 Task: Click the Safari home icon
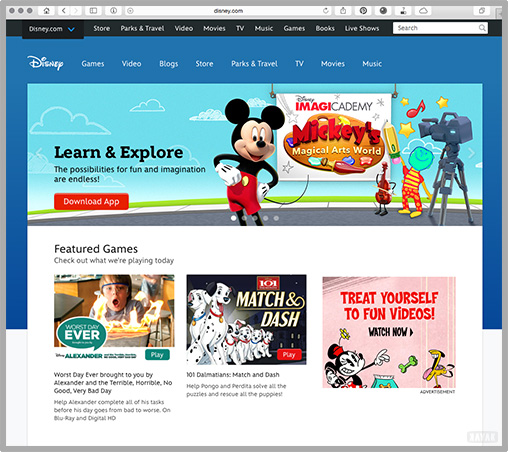[x=46, y=11]
